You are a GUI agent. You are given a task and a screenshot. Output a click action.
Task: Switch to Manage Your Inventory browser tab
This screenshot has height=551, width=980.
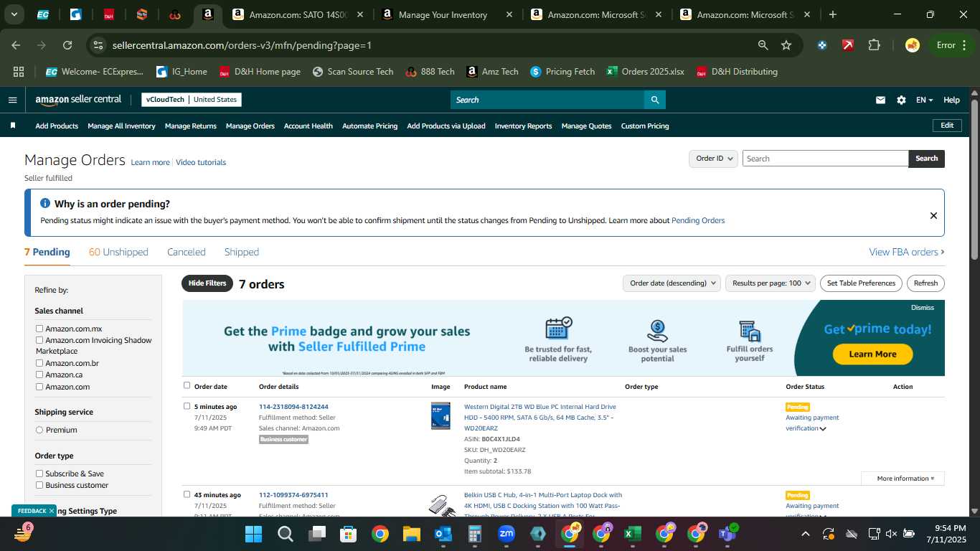[448, 14]
